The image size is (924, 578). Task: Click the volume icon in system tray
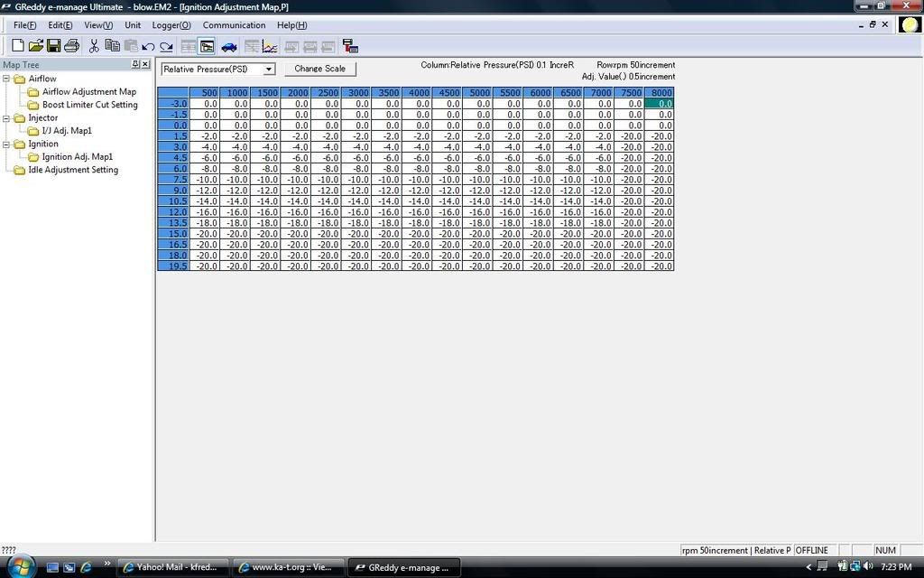868,567
